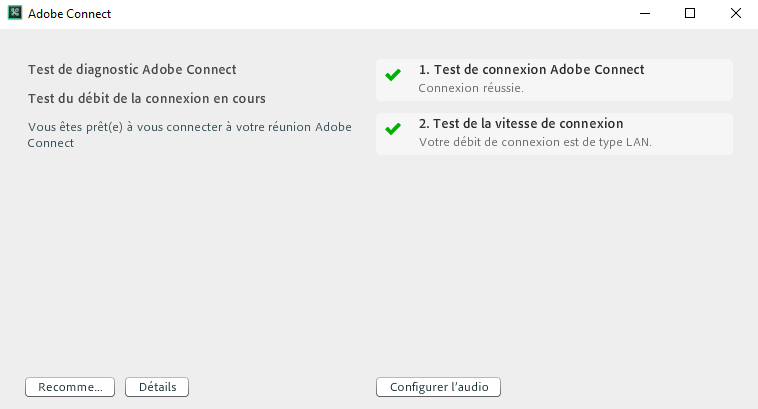Screen dimensions: 758x409
Task: Click the 'Connexion réussie.' result text
Action: click(x=470, y=88)
